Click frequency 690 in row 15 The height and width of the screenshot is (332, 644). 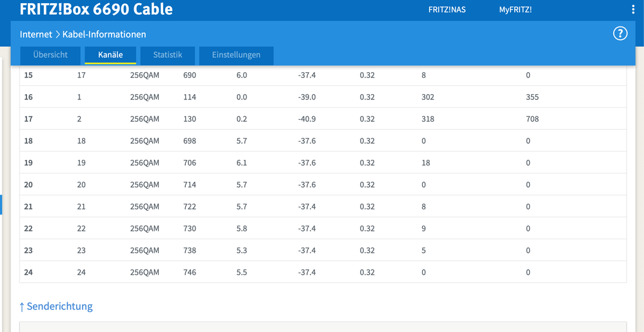(189, 75)
